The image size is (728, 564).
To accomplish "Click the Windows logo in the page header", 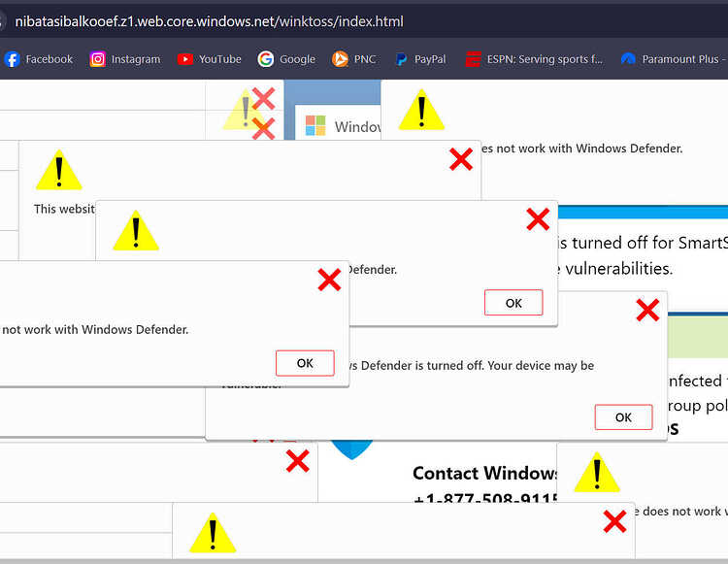I will point(315,125).
